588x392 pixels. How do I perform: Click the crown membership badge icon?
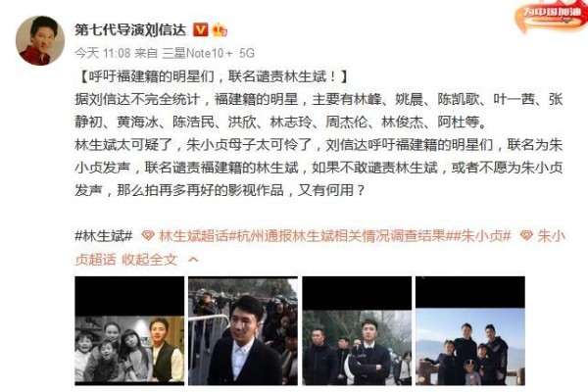tap(219, 29)
